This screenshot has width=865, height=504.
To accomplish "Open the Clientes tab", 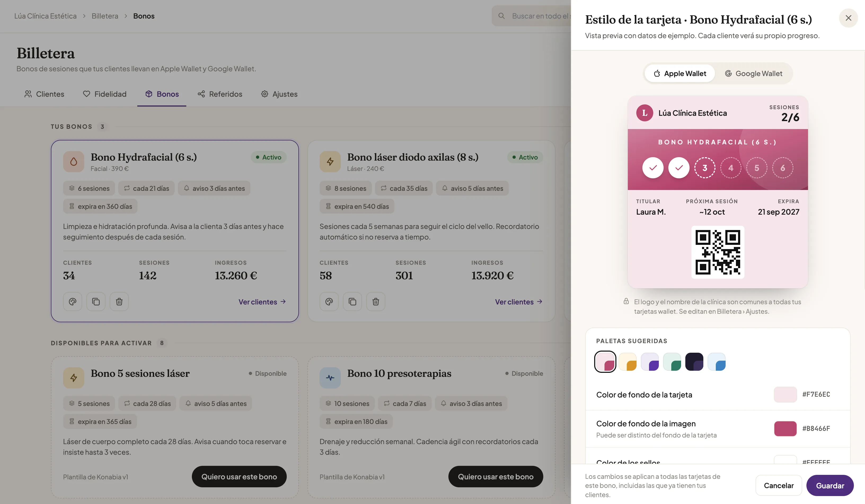I will click(x=44, y=94).
